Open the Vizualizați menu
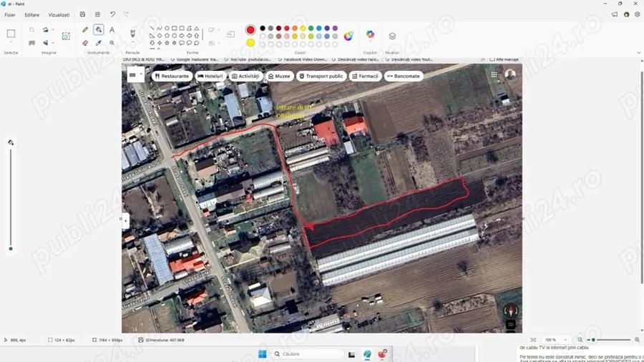The width and height of the screenshot is (644, 362). click(59, 15)
